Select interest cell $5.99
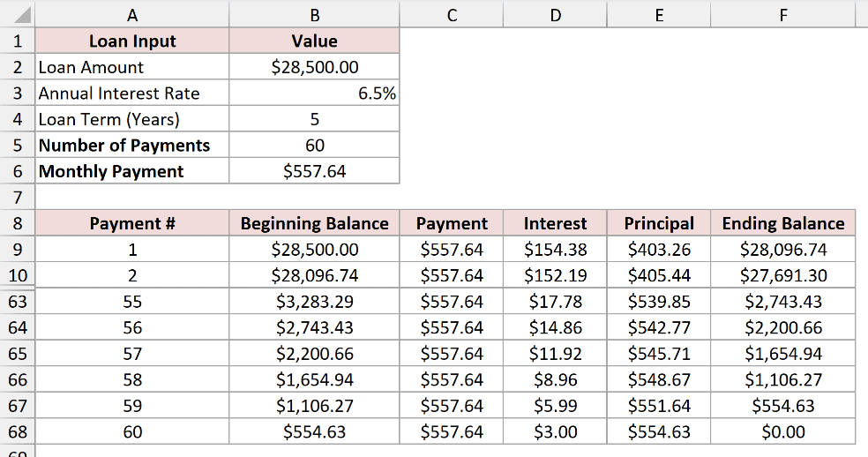 coord(555,406)
